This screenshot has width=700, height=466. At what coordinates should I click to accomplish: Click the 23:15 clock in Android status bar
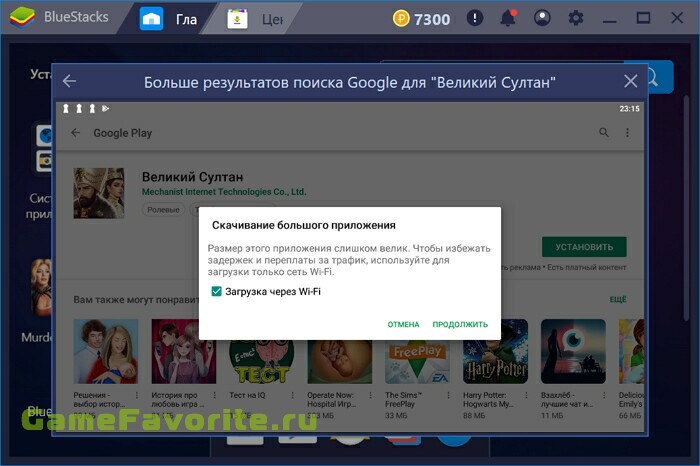629,108
